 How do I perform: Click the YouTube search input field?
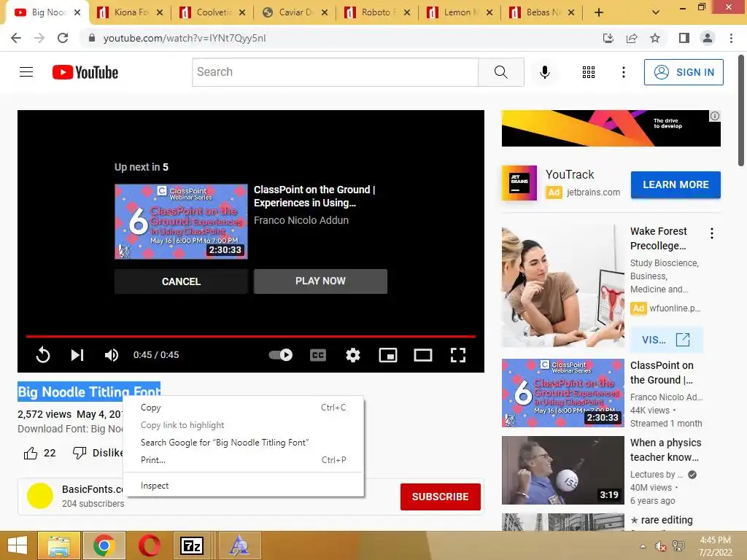[x=335, y=72]
